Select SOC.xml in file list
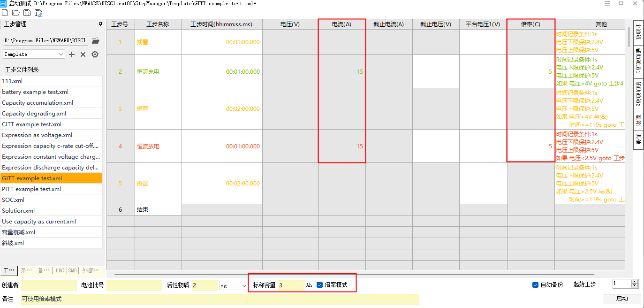 tap(51, 200)
